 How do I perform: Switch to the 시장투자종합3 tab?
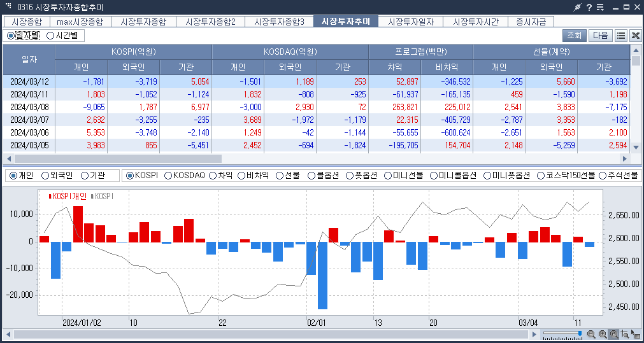click(279, 22)
